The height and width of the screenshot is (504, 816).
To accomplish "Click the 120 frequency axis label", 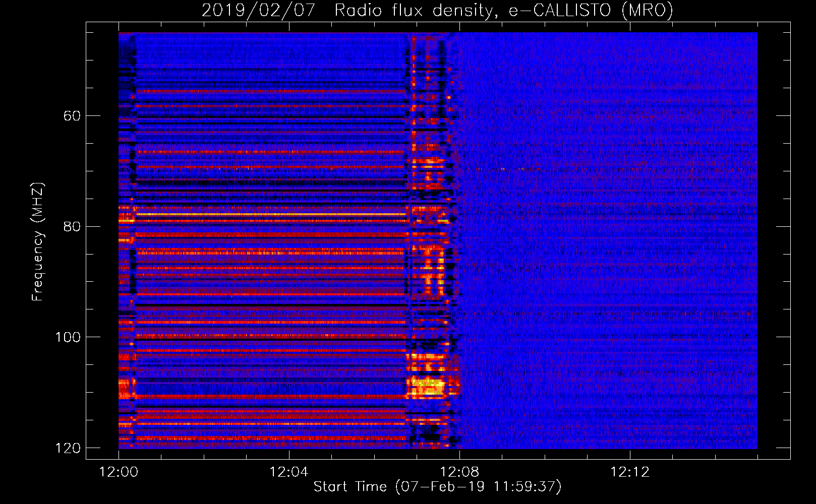I will click(x=68, y=448).
